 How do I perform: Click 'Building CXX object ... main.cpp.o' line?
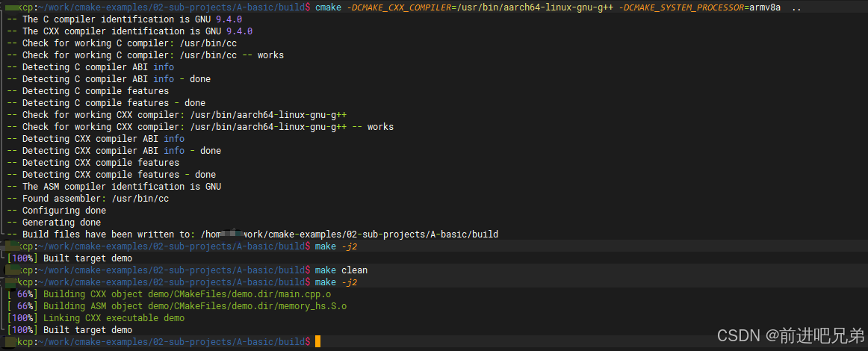pos(170,294)
